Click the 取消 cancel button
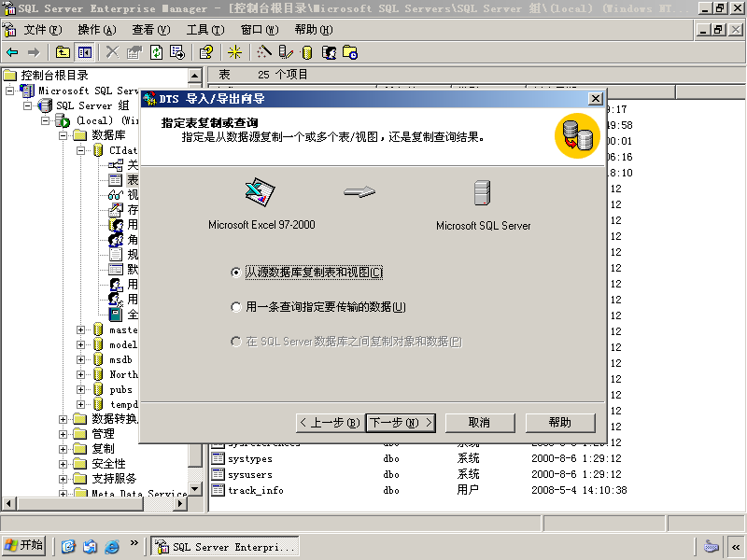The width and height of the screenshot is (747, 560). 480,423
